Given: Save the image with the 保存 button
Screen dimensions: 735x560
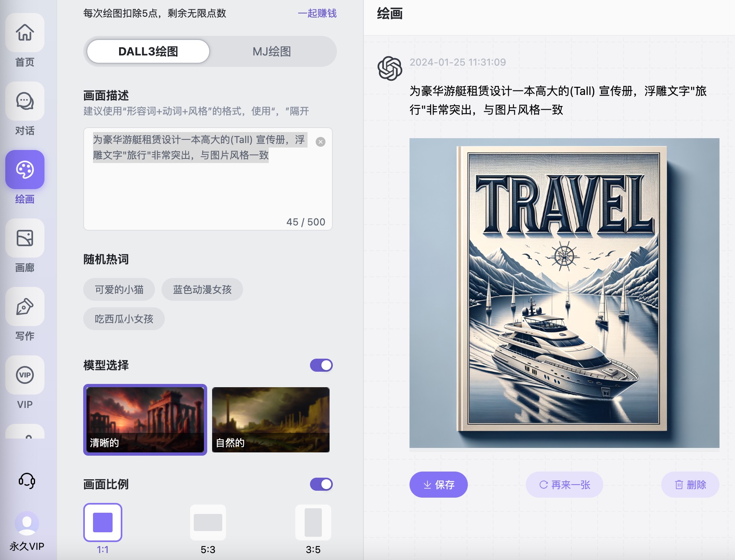Looking at the screenshot, I should (438, 485).
